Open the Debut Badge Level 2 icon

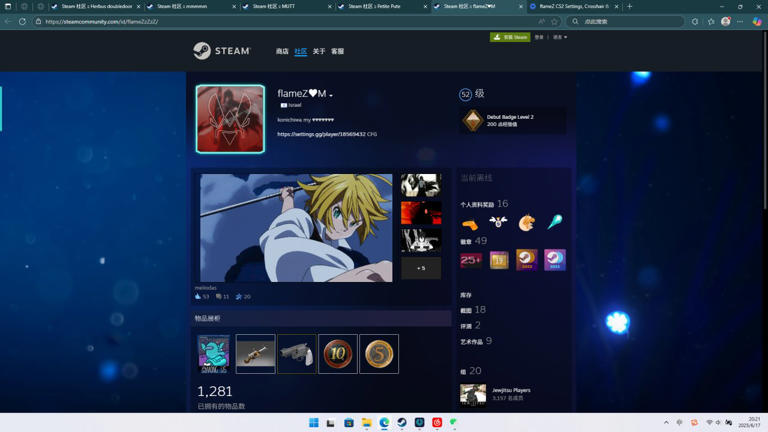(x=473, y=120)
